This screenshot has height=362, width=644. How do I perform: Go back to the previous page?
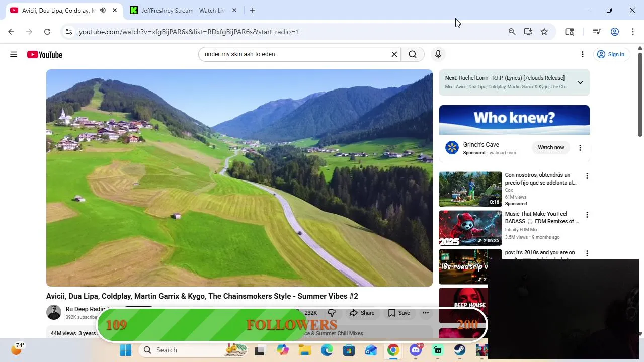pyautogui.click(x=11, y=32)
